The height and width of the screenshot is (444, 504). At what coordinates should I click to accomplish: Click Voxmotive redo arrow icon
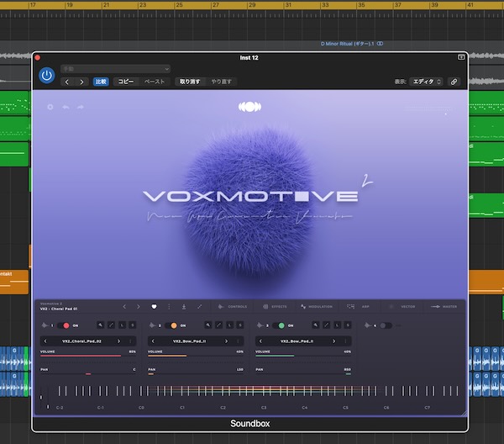pyautogui.click(x=81, y=107)
